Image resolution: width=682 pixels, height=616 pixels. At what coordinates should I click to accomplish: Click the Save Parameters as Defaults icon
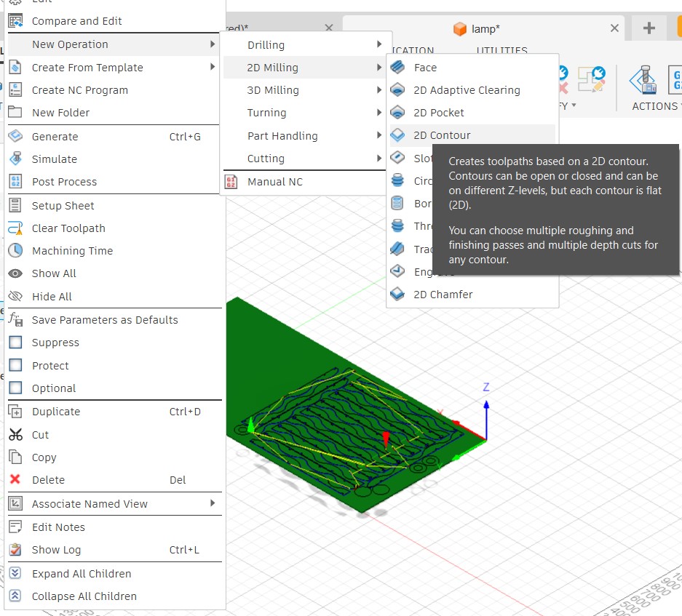15,319
